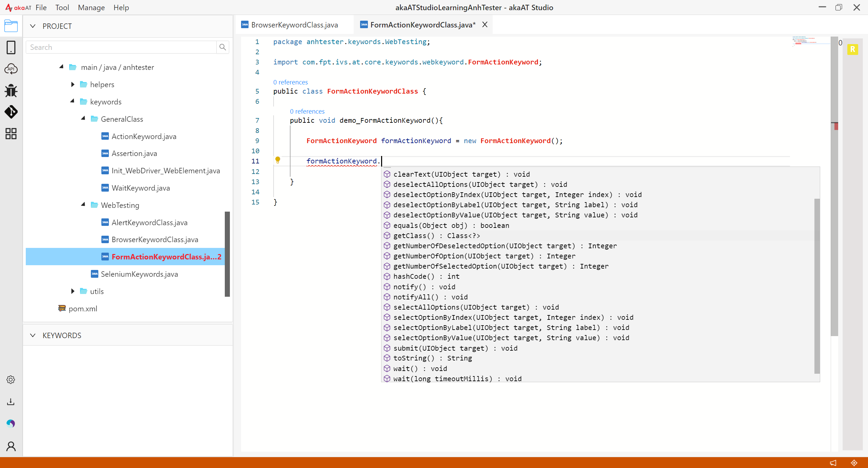Image resolution: width=868 pixels, height=468 pixels.
Task: Collapse the PROJECT panel chevron
Action: tap(33, 26)
